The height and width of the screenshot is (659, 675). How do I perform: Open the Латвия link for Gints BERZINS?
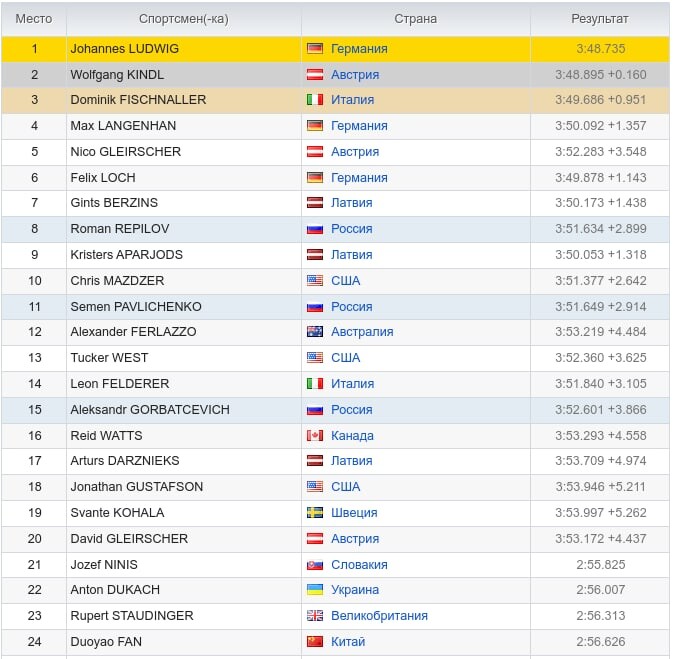click(x=351, y=203)
